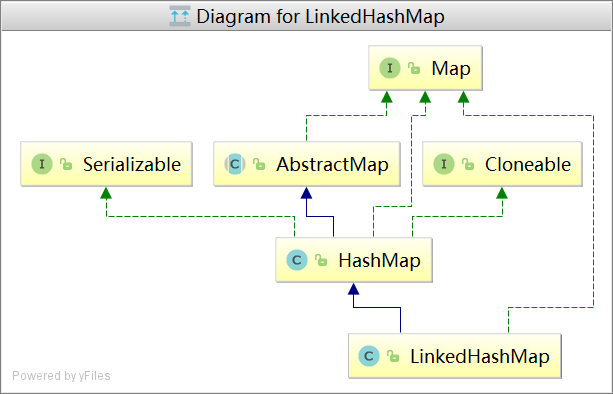Click the interface icon on Serializable
The height and width of the screenshot is (394, 613).
[x=42, y=164]
